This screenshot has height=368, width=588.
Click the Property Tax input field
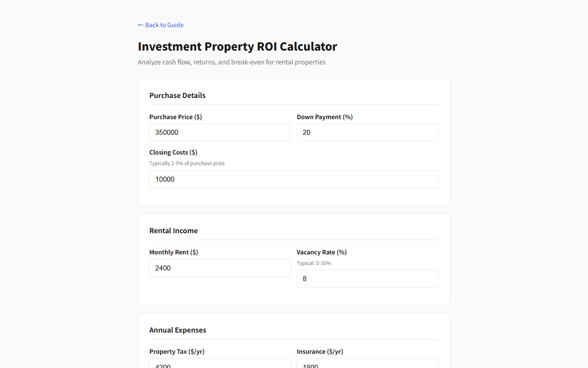pos(220,364)
